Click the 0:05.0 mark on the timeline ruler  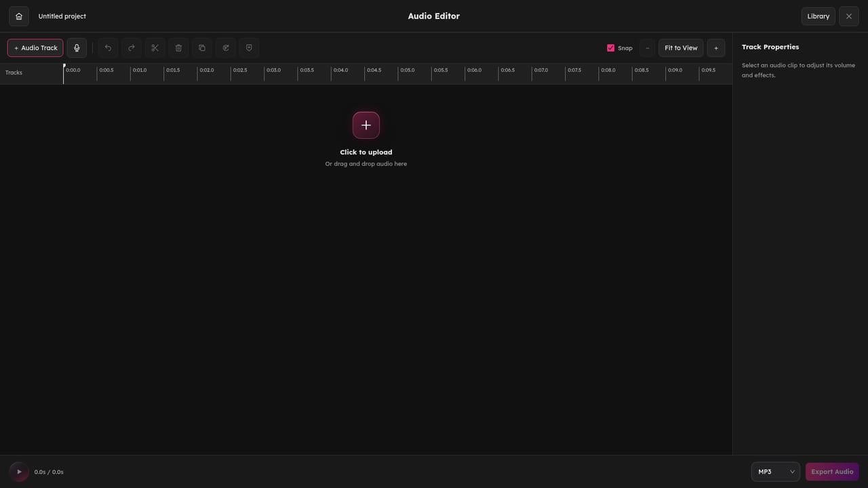408,70
